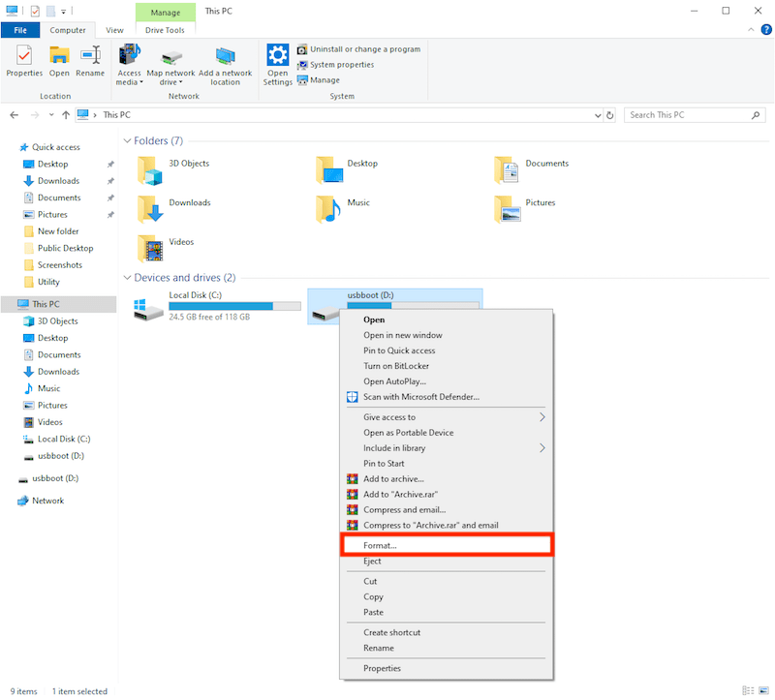Collapse the Devices and drives section
Screen dimensions: 775x700
pos(127,277)
